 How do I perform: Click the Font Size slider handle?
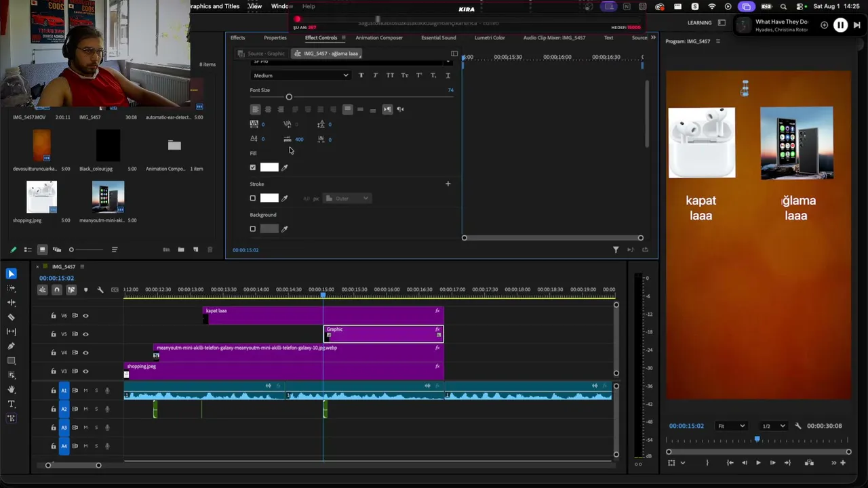pos(289,97)
